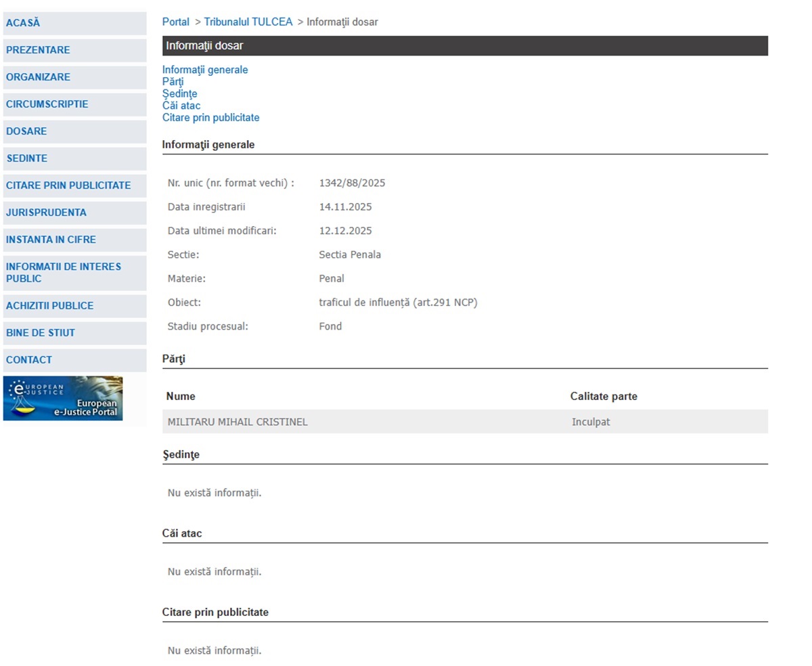Screen dimensions: 812x666
Task: Open BINE DE STIUT section
Action: tap(74, 333)
